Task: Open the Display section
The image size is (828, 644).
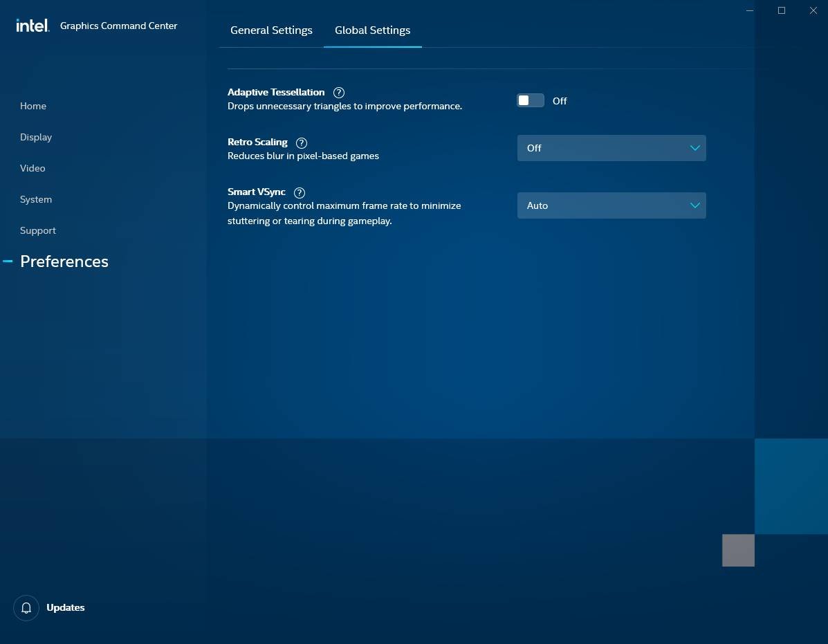Action: (x=36, y=137)
